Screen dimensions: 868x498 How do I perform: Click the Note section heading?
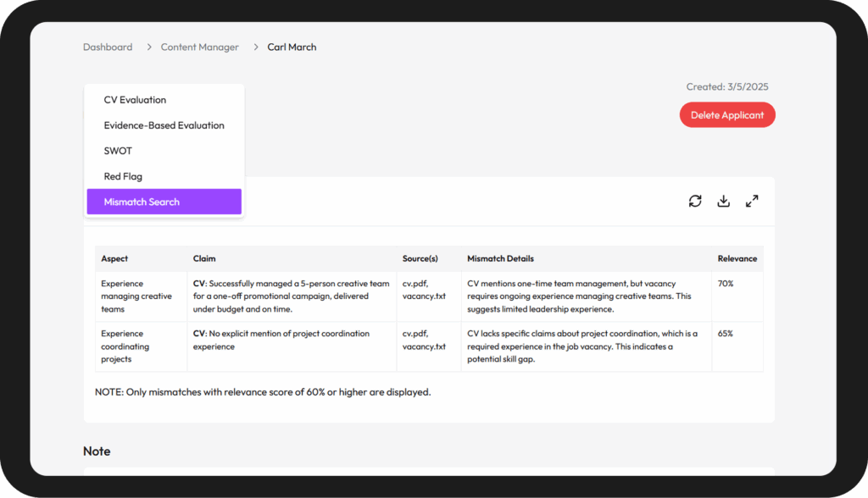tap(97, 451)
